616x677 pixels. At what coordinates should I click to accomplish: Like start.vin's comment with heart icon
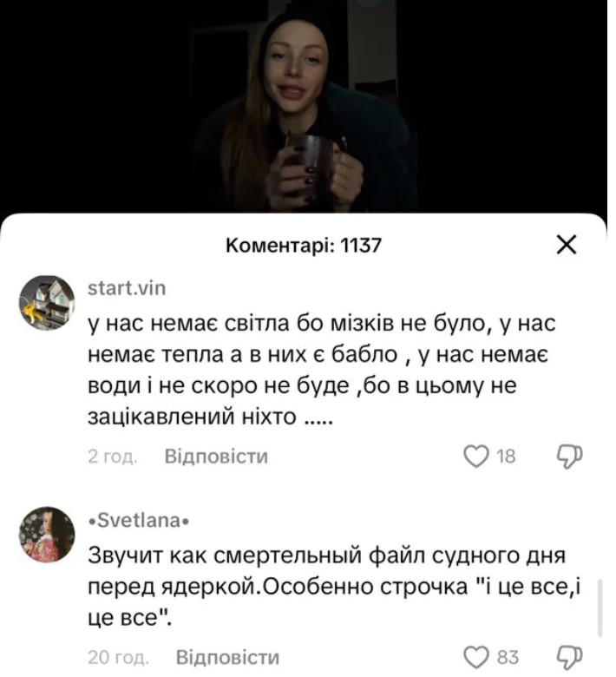[476, 457]
